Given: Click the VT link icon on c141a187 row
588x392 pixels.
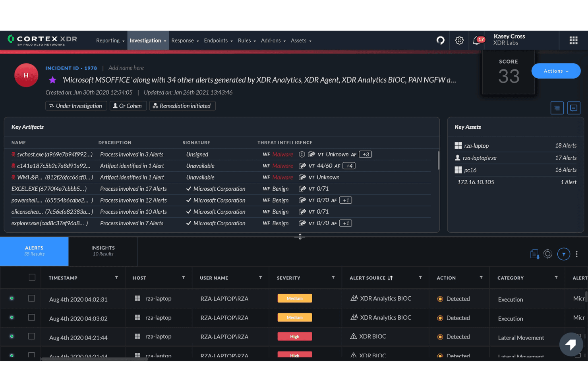Looking at the screenshot, I should point(302,166).
